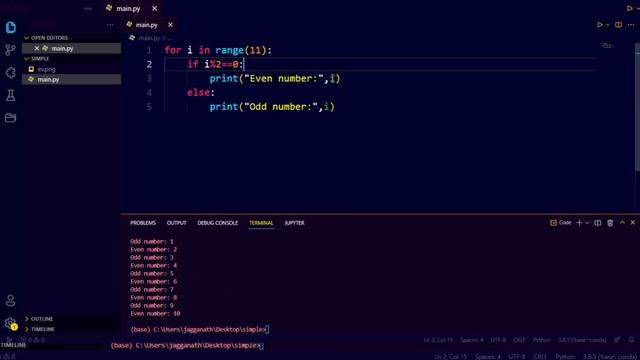Click 'Even number: 6' terminal output line
Image resolution: width=640 pixels, height=360 pixels.
pyautogui.click(x=153, y=281)
